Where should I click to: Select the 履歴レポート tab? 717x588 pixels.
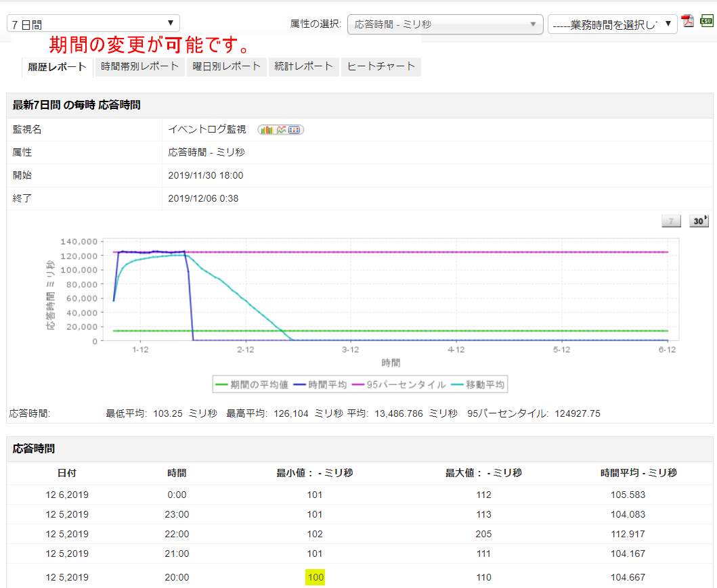(57, 67)
